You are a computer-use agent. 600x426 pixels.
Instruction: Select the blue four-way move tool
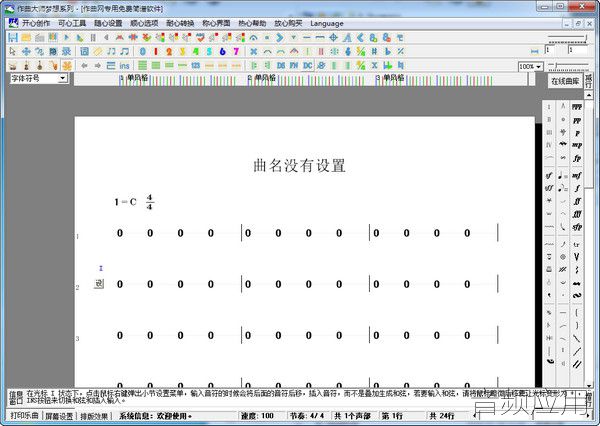(x=26, y=51)
